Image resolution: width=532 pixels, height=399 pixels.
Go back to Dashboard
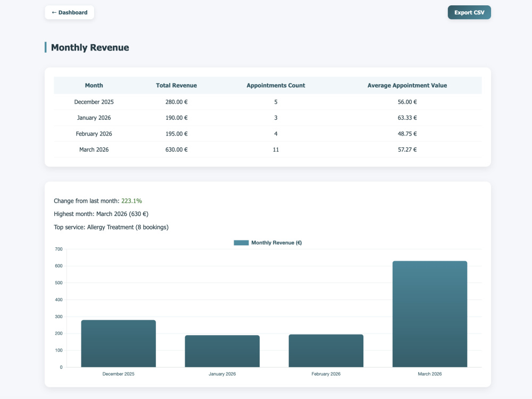(69, 13)
